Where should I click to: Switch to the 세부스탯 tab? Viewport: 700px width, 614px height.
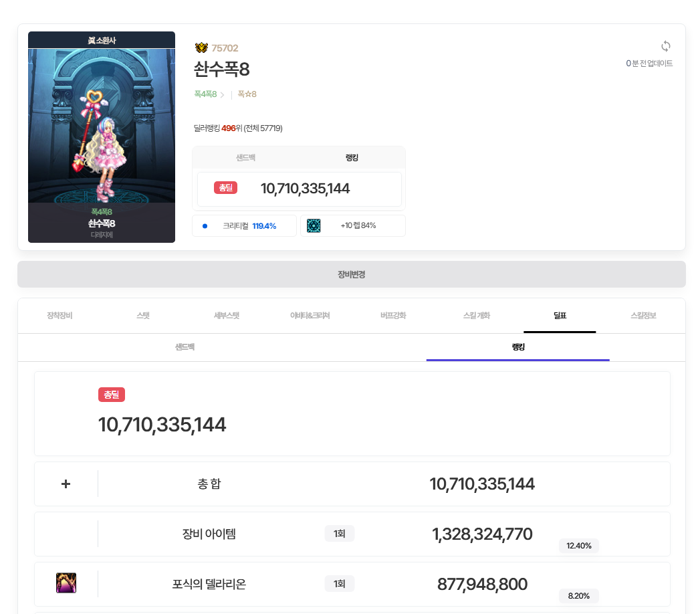(x=227, y=315)
